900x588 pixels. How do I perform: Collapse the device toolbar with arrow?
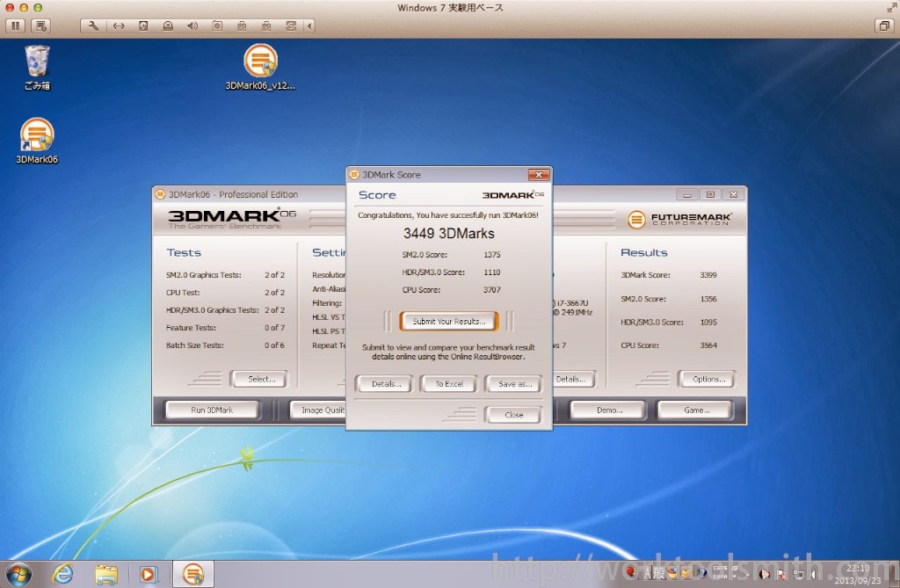point(310,25)
